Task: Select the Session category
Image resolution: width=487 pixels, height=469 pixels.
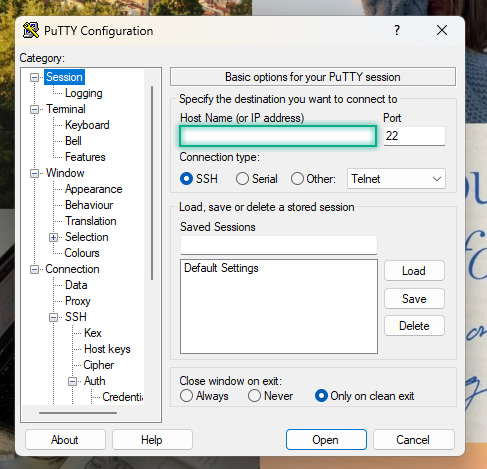Action: point(64,77)
